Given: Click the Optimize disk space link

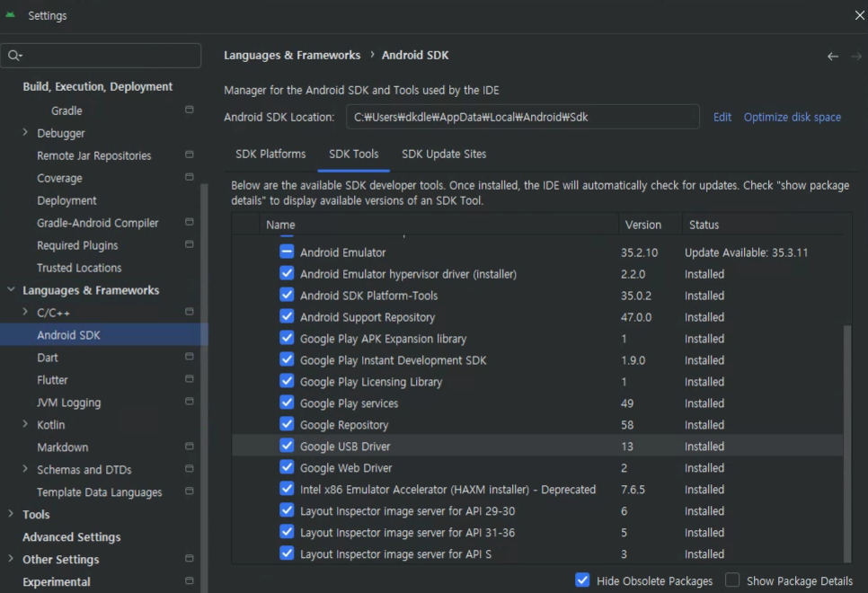Looking at the screenshot, I should click(793, 118).
